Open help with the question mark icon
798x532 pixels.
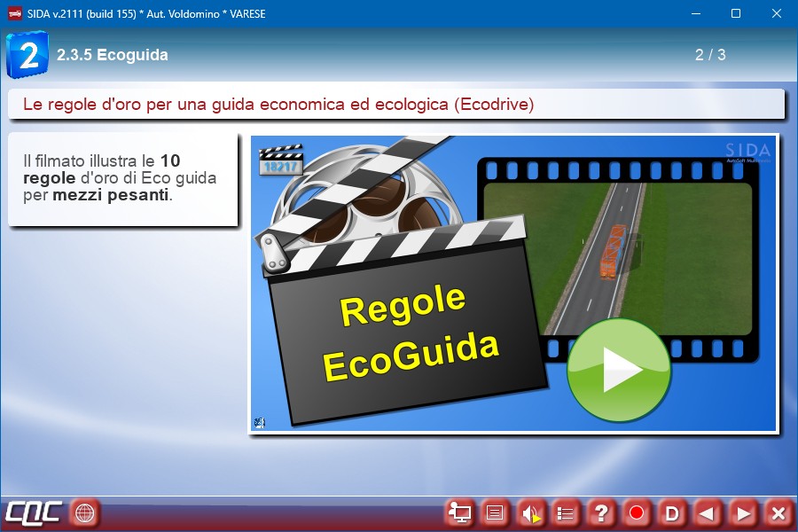coord(601,512)
